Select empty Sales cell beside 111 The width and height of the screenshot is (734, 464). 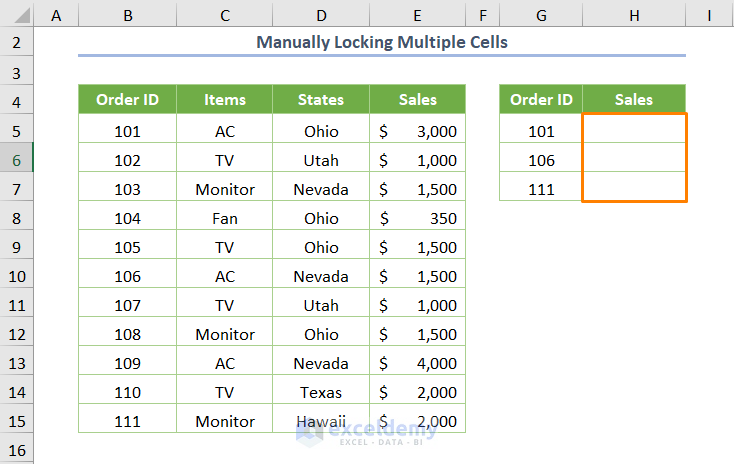pyautogui.click(x=634, y=189)
